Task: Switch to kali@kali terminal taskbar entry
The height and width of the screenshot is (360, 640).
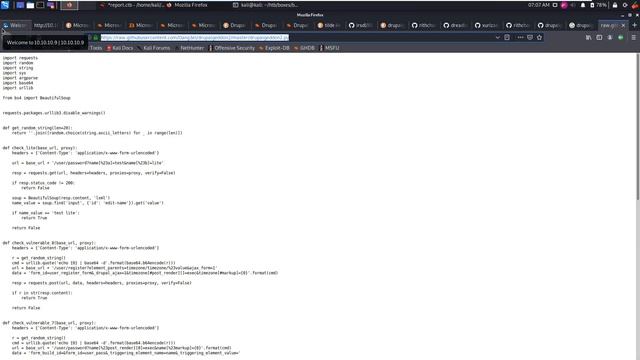Action: (x=265, y=5)
